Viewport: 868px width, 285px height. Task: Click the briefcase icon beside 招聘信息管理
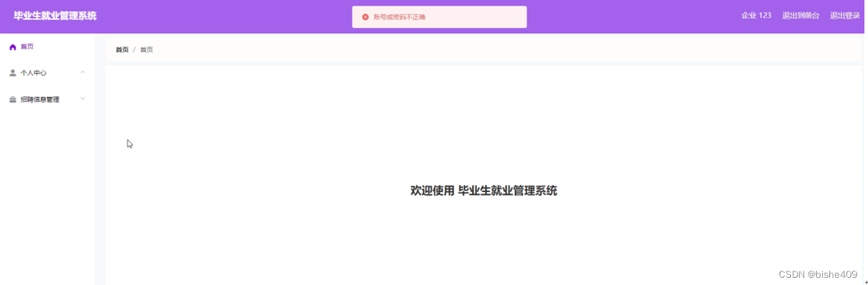[x=12, y=99]
